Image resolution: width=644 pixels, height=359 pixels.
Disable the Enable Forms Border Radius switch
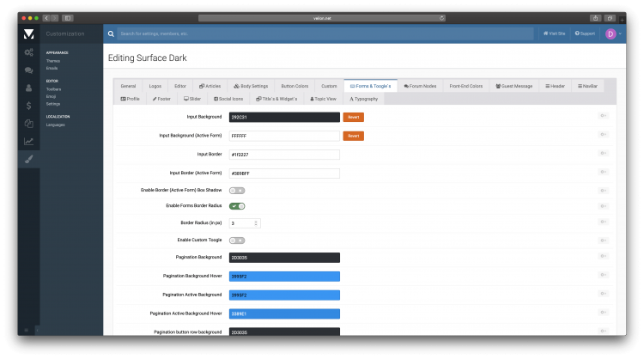[x=236, y=206]
